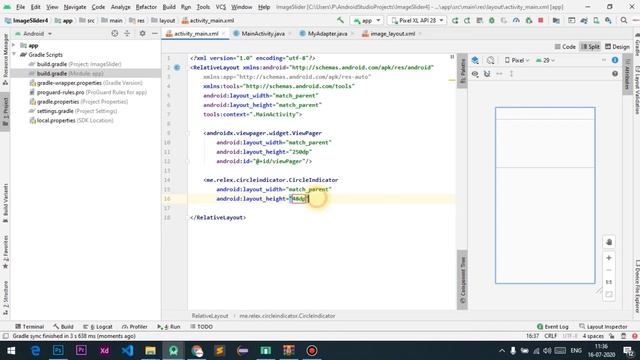This screenshot has width=640, height=360.
Task: Open Visual Studio Code from taskbar
Action: [127, 351]
